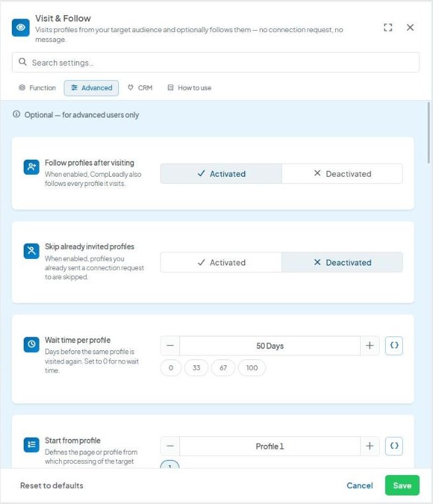Click the 'Wait time per profile' heading
This screenshot has height=504, width=433.
point(78,340)
